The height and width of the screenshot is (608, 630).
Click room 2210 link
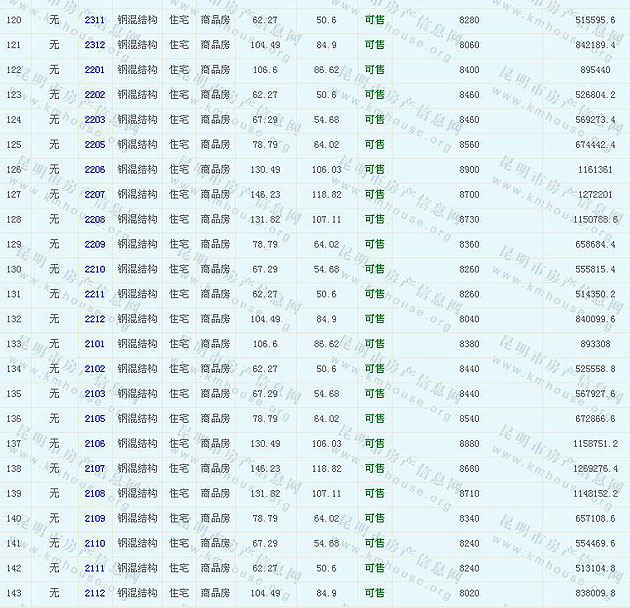tap(94, 269)
